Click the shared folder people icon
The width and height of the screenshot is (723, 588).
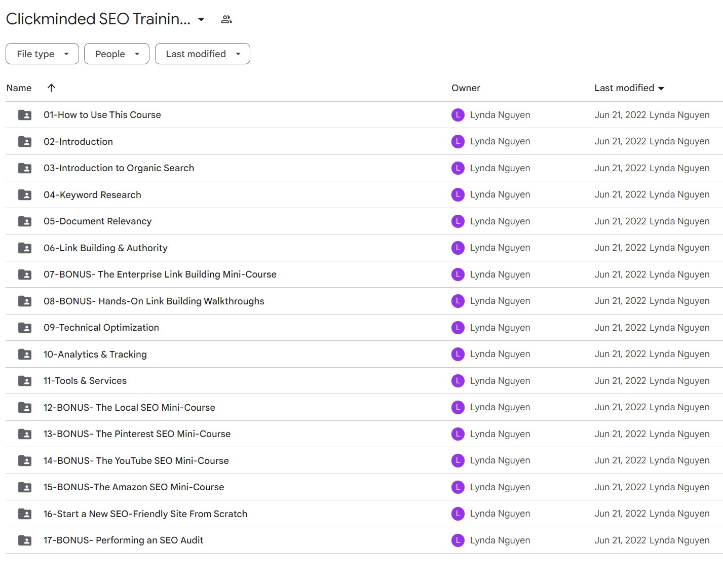[x=226, y=19]
